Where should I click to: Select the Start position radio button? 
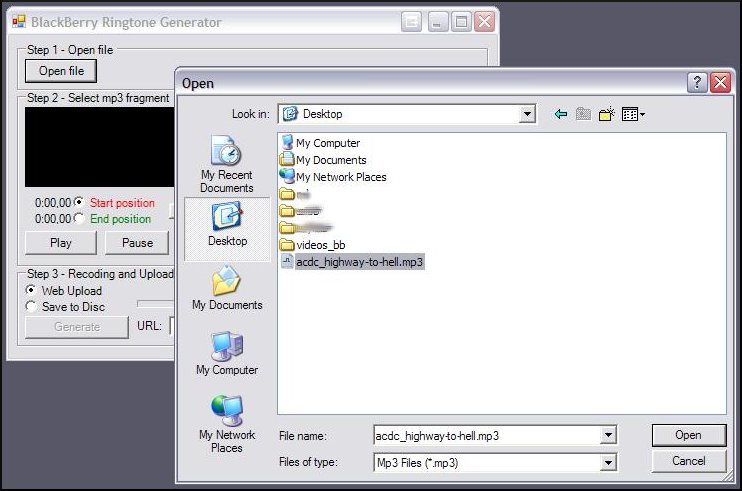coord(79,202)
